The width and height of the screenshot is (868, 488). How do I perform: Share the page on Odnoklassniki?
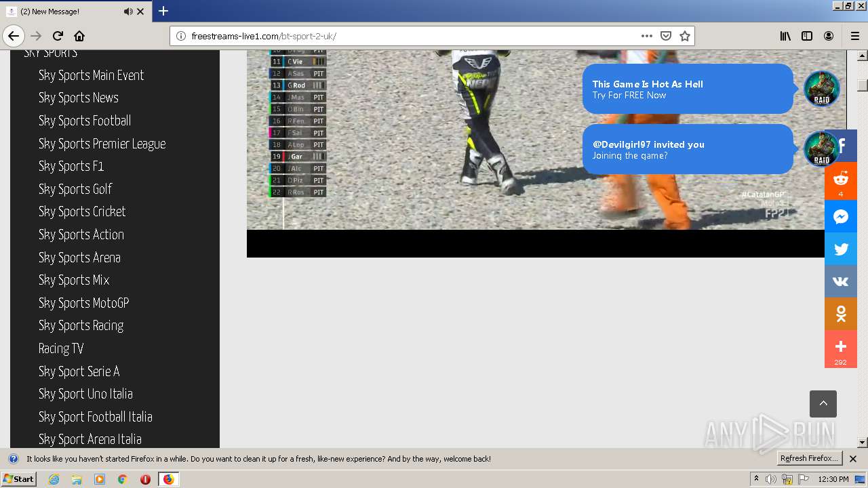click(841, 314)
